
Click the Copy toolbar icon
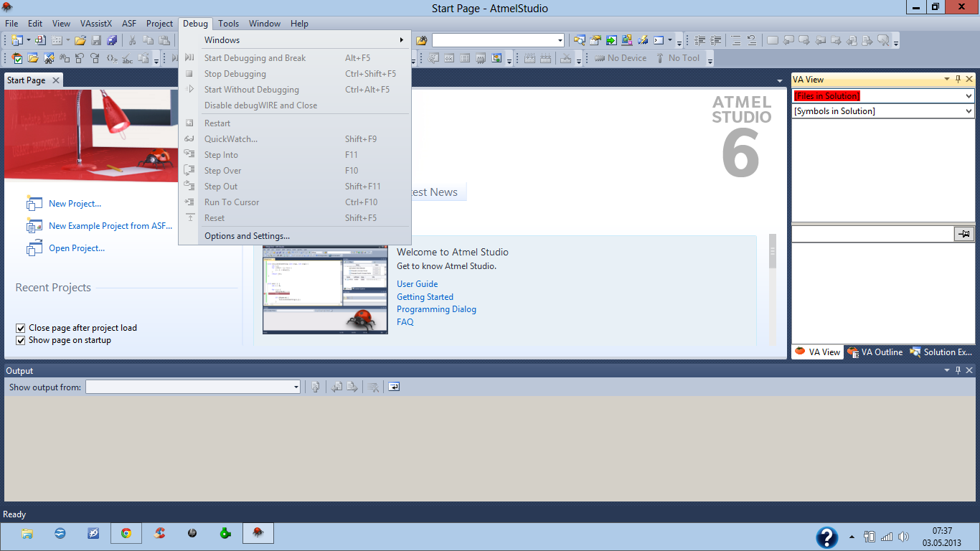pyautogui.click(x=148, y=40)
